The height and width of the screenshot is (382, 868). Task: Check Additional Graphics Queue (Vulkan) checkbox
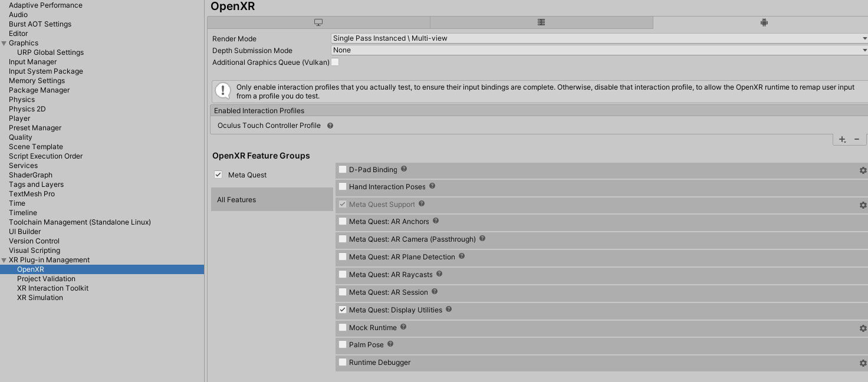[335, 62]
